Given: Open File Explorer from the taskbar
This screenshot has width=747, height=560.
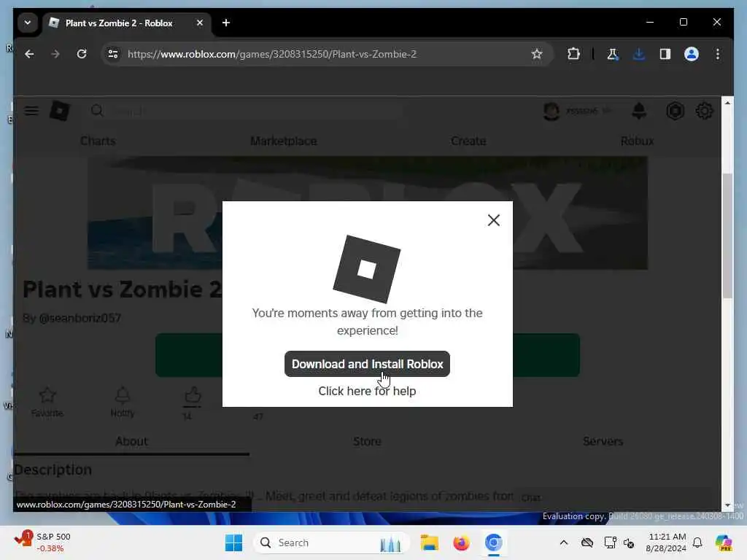Looking at the screenshot, I should (x=429, y=542).
